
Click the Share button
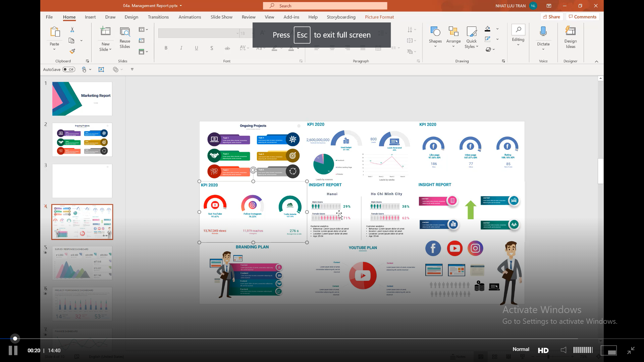pyautogui.click(x=552, y=17)
